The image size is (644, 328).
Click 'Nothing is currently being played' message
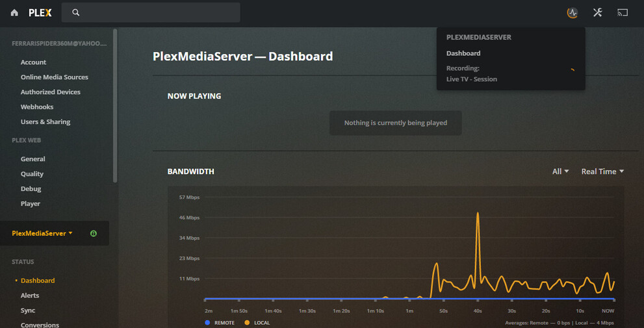[x=396, y=123]
